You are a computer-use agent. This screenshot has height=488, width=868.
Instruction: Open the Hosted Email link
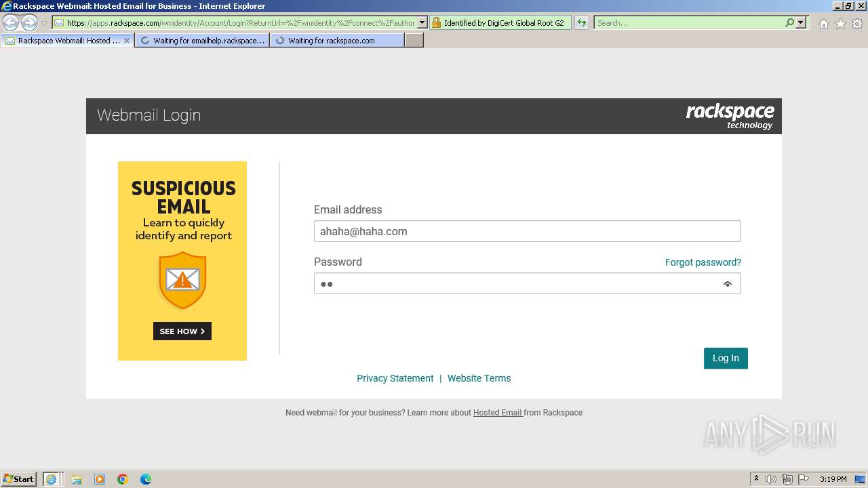pyautogui.click(x=497, y=413)
